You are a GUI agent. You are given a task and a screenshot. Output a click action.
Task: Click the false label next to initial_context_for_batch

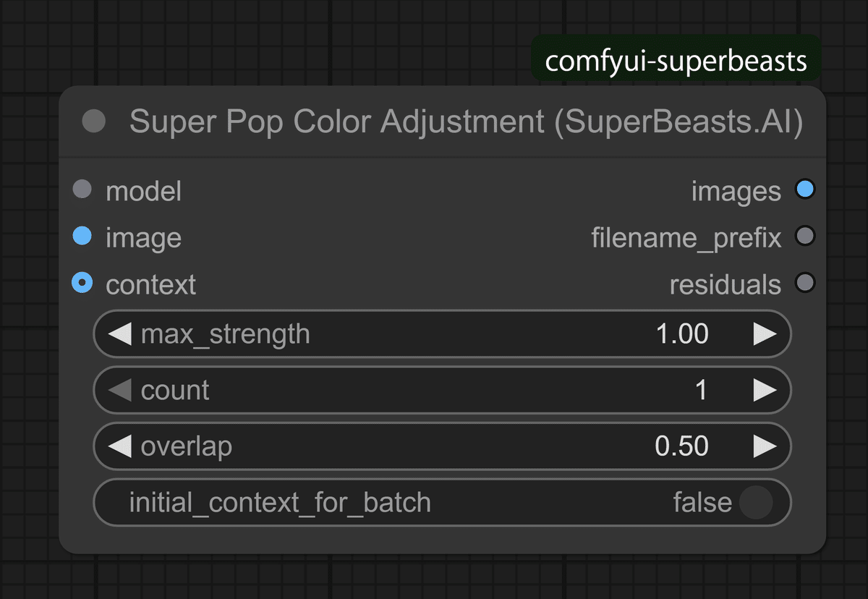[703, 502]
